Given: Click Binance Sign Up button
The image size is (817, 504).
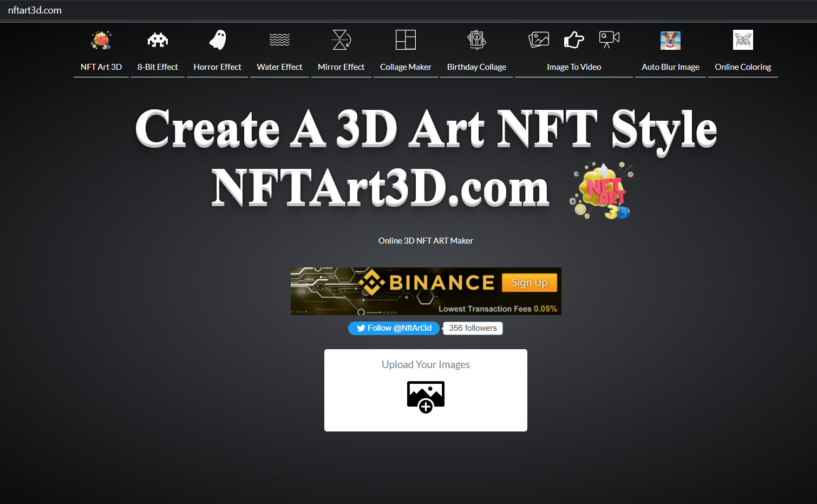Looking at the screenshot, I should [x=530, y=283].
